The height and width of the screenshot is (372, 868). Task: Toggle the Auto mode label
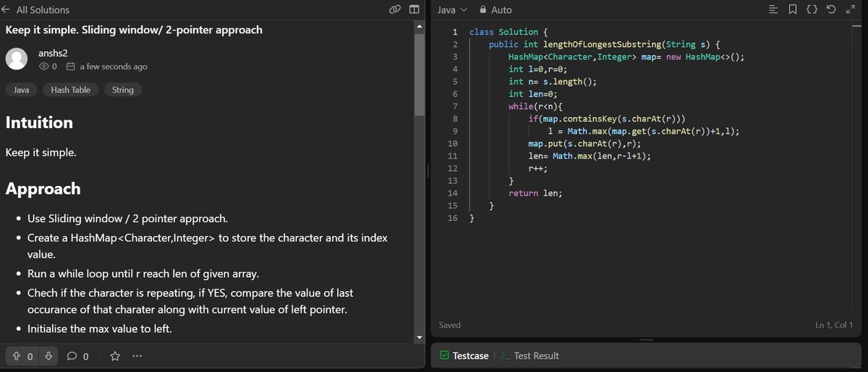pos(501,9)
